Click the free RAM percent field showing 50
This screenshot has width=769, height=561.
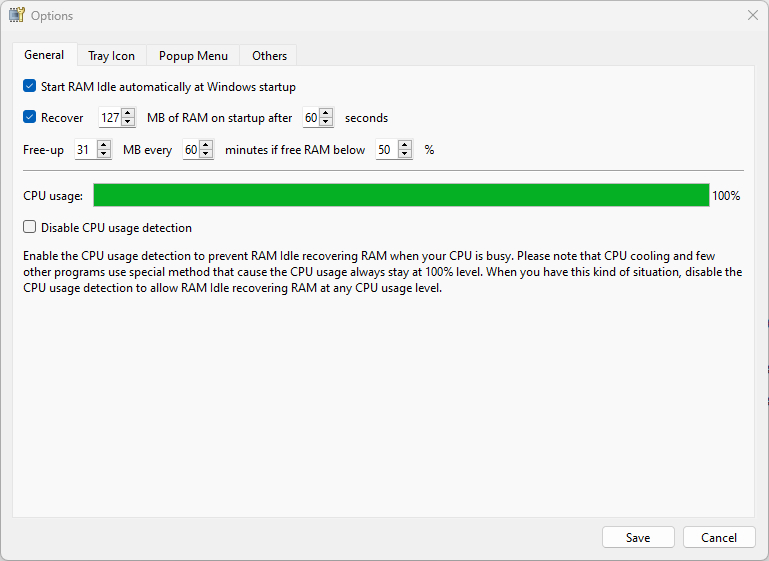pos(387,150)
